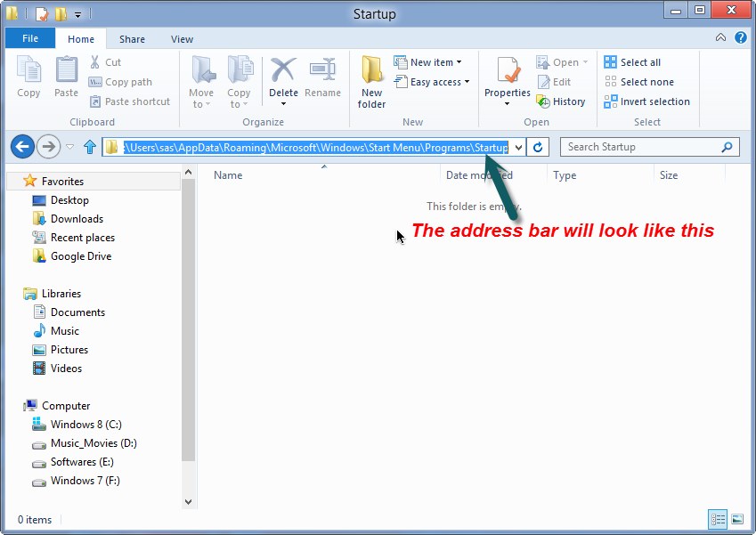
Task: Click the Cut scissors icon
Action: (94, 62)
